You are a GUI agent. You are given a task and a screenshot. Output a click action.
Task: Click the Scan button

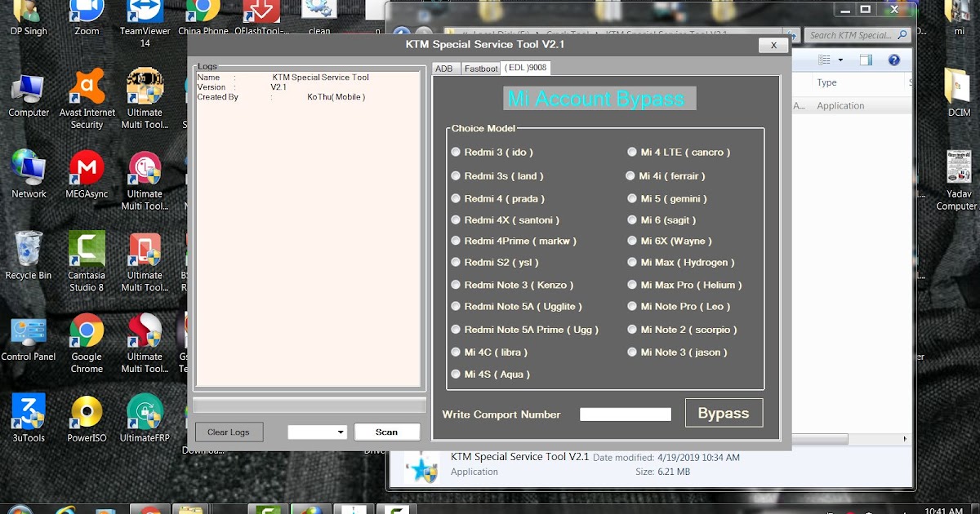click(x=387, y=432)
